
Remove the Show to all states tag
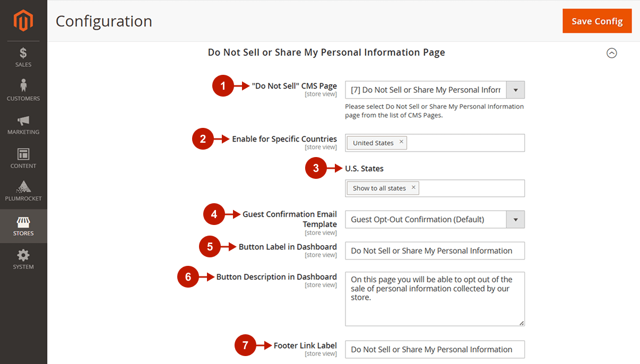(413, 187)
